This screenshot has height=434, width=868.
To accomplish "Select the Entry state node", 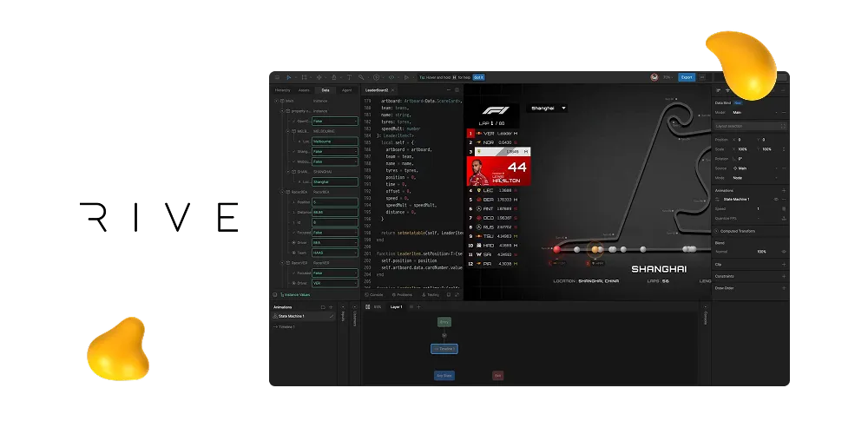I will (444, 322).
